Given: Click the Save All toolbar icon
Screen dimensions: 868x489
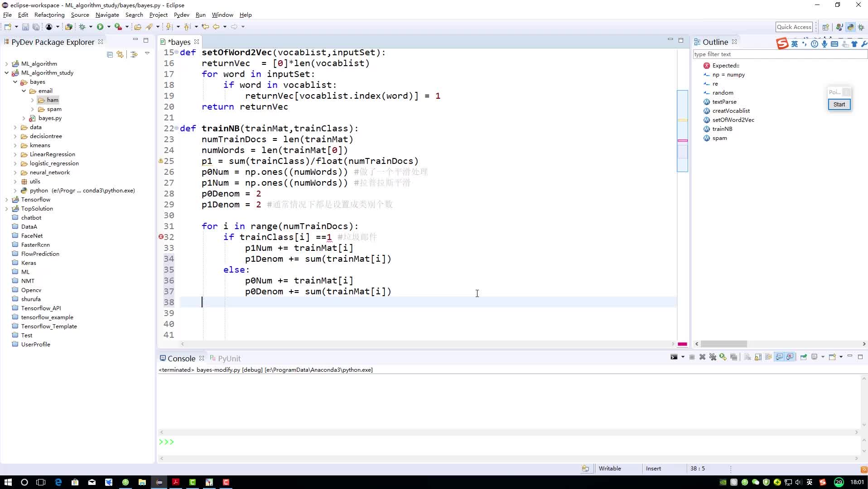Looking at the screenshot, I should (x=36, y=27).
